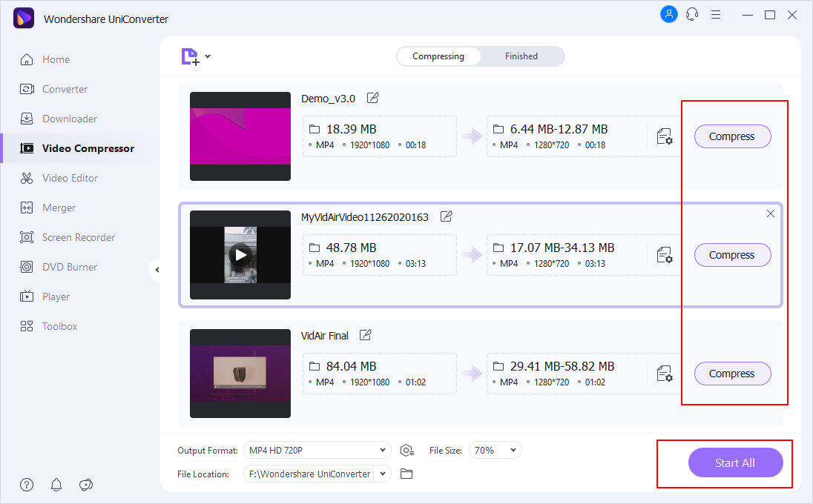Open compression settings for Demo_v3.0

[665, 137]
